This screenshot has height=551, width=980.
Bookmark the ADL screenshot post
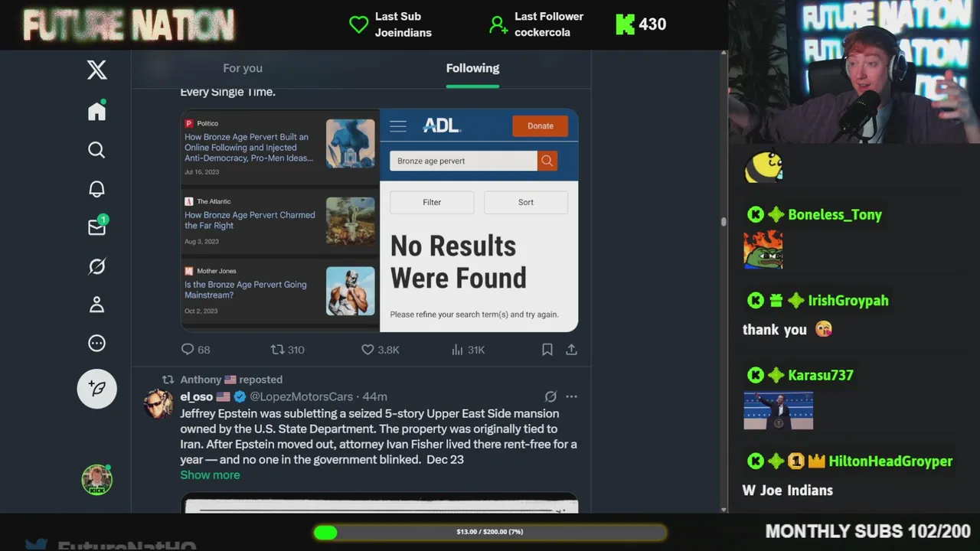(547, 349)
